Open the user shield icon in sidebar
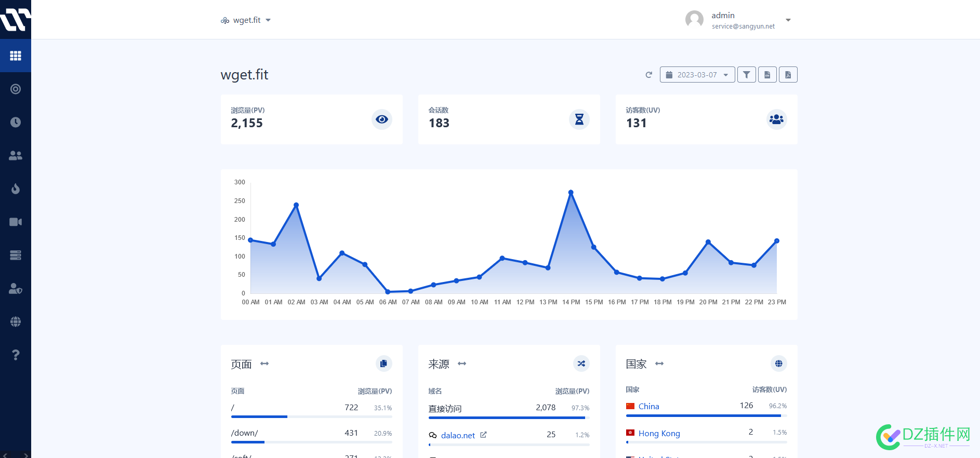The width and height of the screenshot is (980, 458). click(16, 288)
